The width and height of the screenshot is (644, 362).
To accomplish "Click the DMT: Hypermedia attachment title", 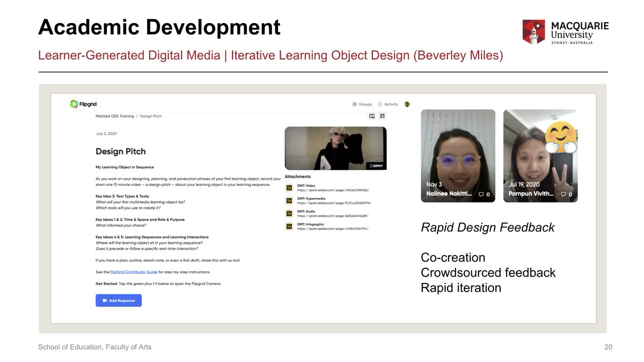I will coord(311,199).
